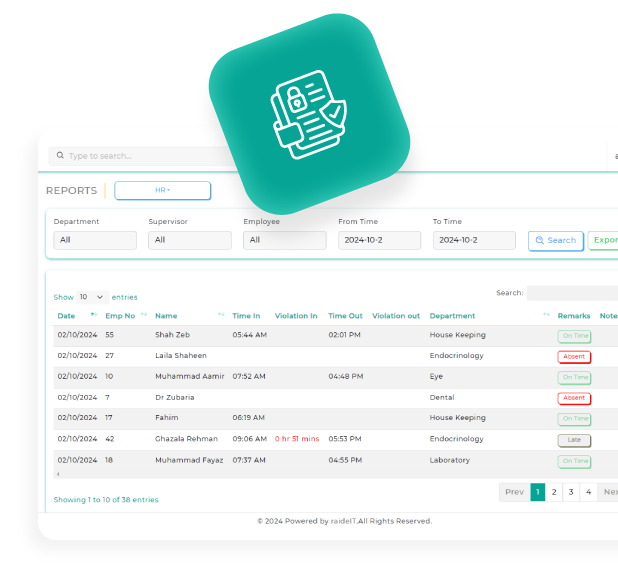This screenshot has height=576, width=618.
Task: Click the Date column sort arrows
Action: click(94, 315)
